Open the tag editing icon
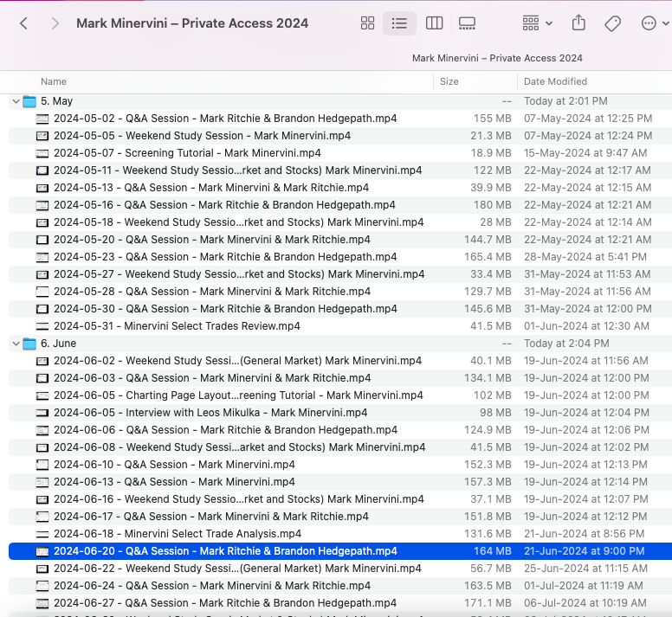672x617 pixels. pyautogui.click(x=612, y=23)
